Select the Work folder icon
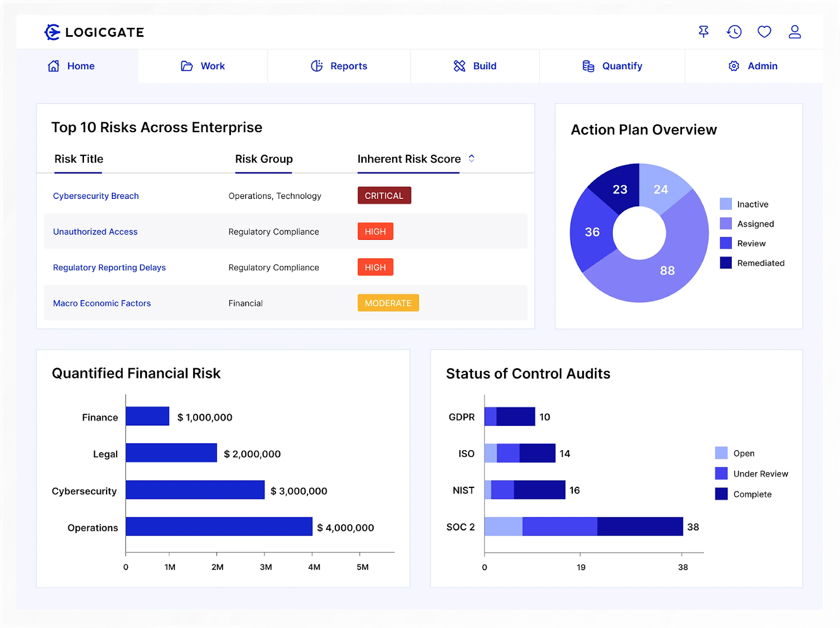This screenshot has width=840, height=628. coord(186,66)
